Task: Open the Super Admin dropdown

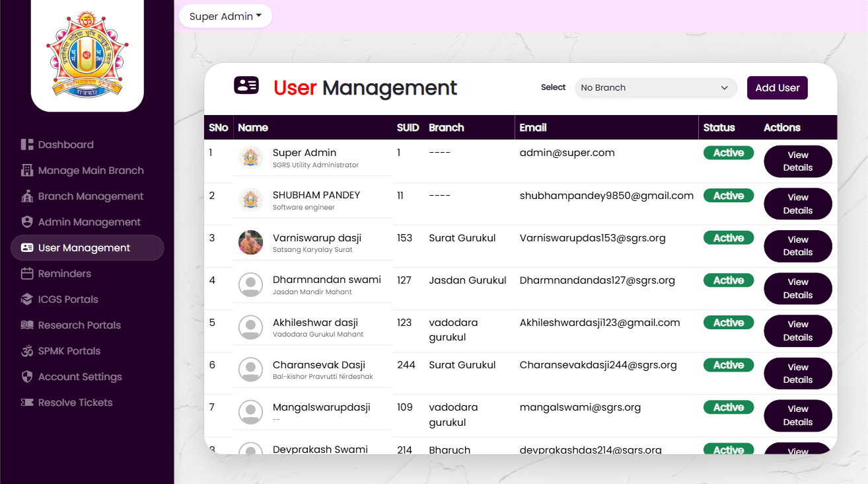Action: click(x=225, y=17)
